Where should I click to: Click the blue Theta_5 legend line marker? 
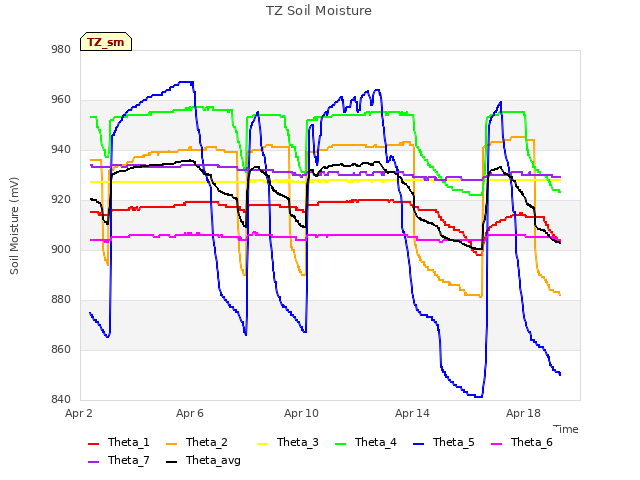(x=418, y=444)
